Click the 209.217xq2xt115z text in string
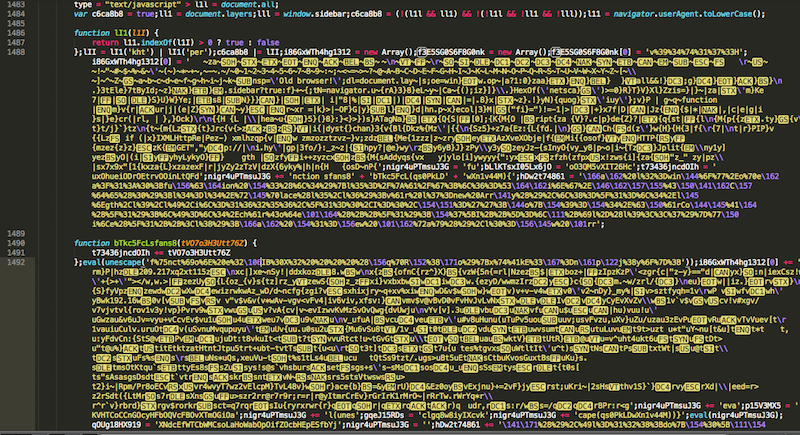800x435 pixels. [174, 272]
